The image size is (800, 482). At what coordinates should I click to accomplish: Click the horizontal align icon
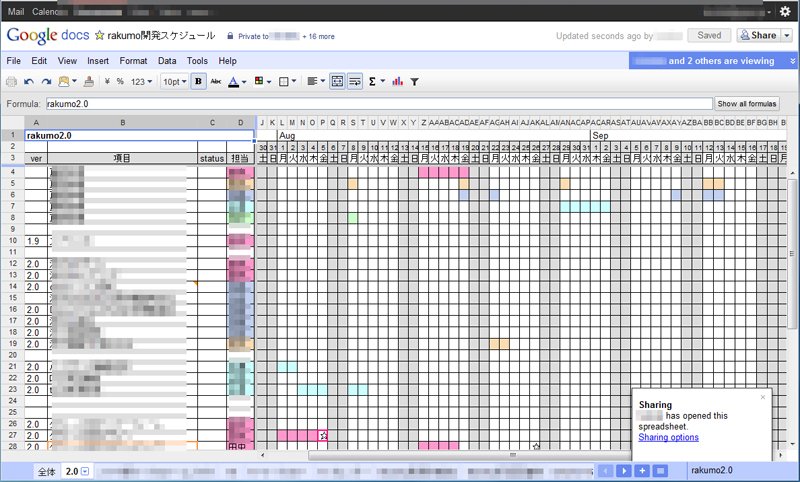click(x=313, y=82)
